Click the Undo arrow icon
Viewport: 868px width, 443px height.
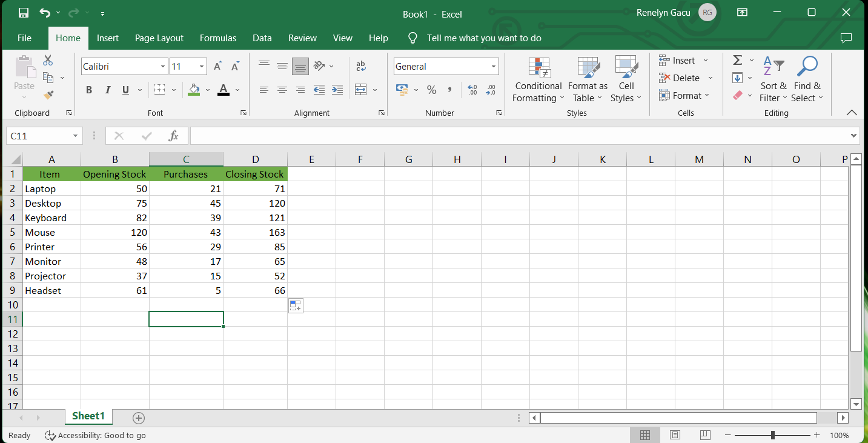click(x=45, y=13)
